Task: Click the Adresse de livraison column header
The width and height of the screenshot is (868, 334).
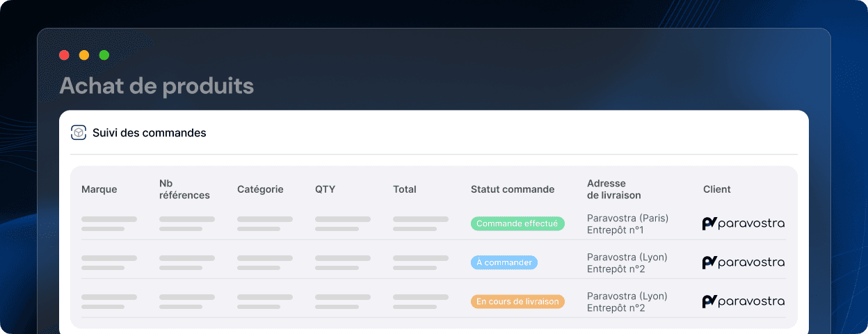Action: (614, 189)
